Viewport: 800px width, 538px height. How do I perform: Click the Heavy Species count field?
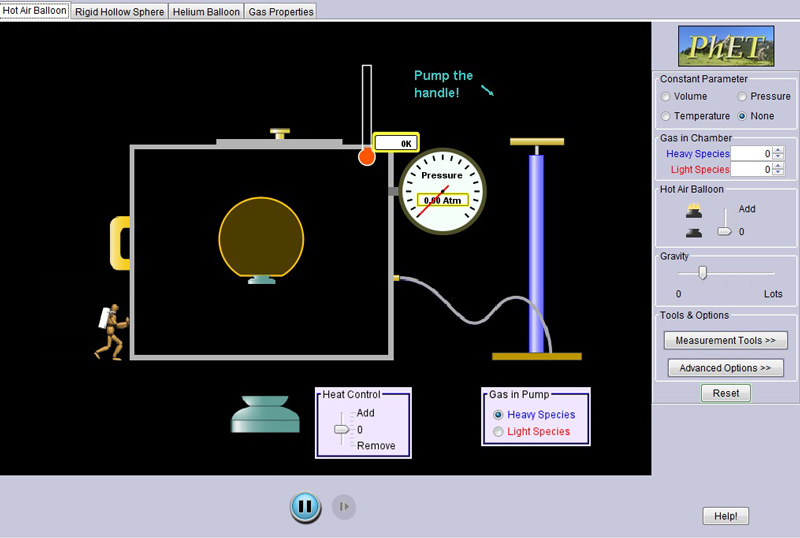752,154
